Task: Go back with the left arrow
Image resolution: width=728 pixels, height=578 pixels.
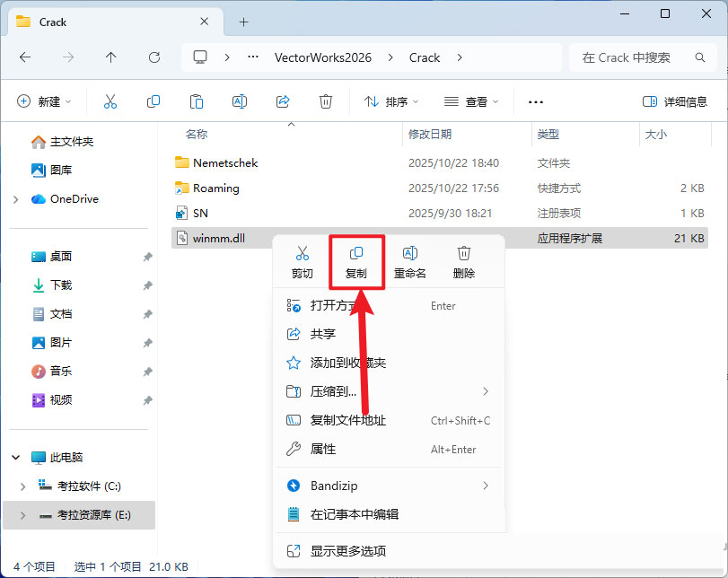Action: [25, 57]
